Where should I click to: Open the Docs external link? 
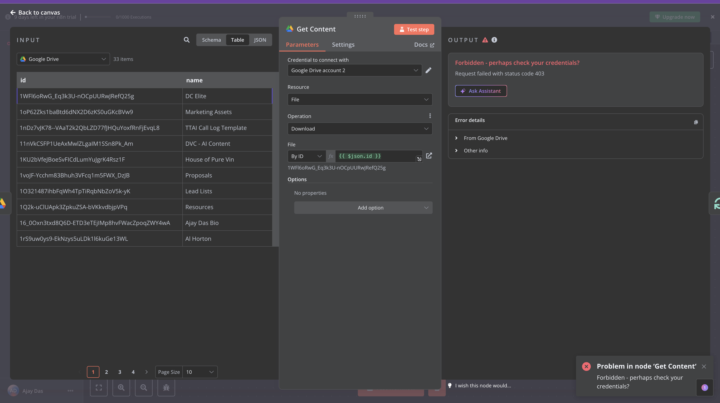coord(424,45)
